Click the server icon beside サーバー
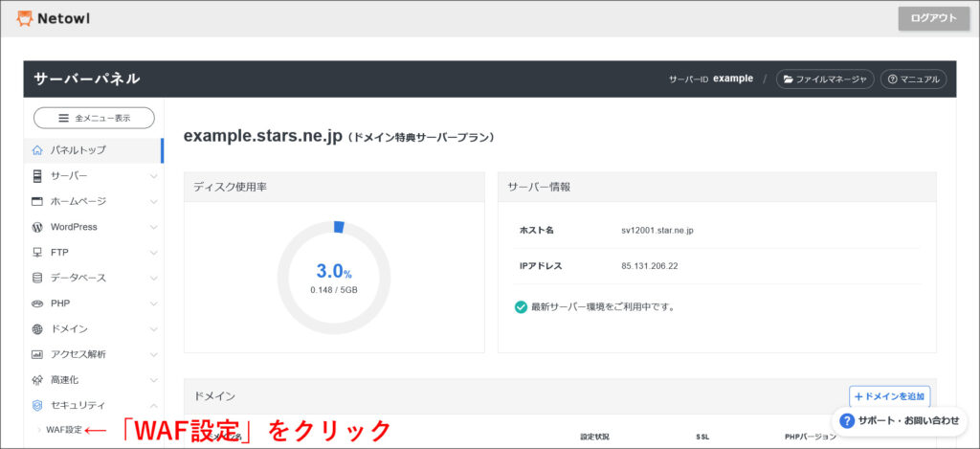The width and height of the screenshot is (980, 449). click(x=37, y=176)
